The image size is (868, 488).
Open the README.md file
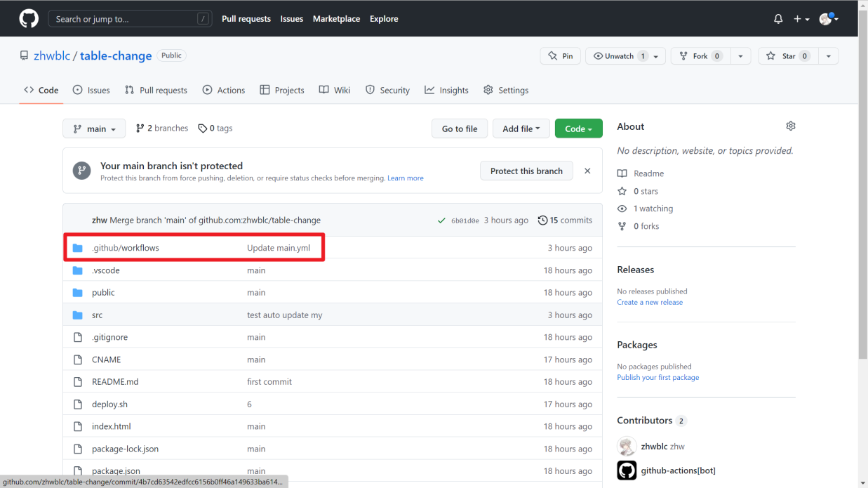pos(115,382)
